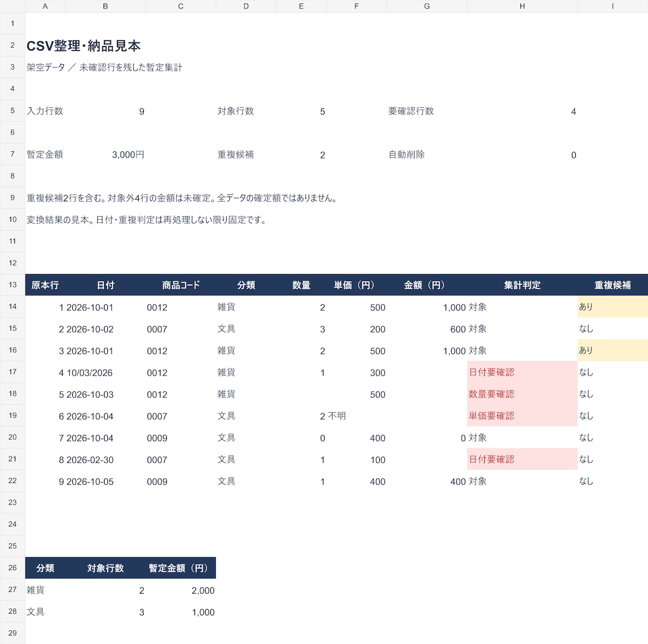This screenshot has width=648, height=644.
Task: Click the 重複候補 label in row 7
Action: 236,155
